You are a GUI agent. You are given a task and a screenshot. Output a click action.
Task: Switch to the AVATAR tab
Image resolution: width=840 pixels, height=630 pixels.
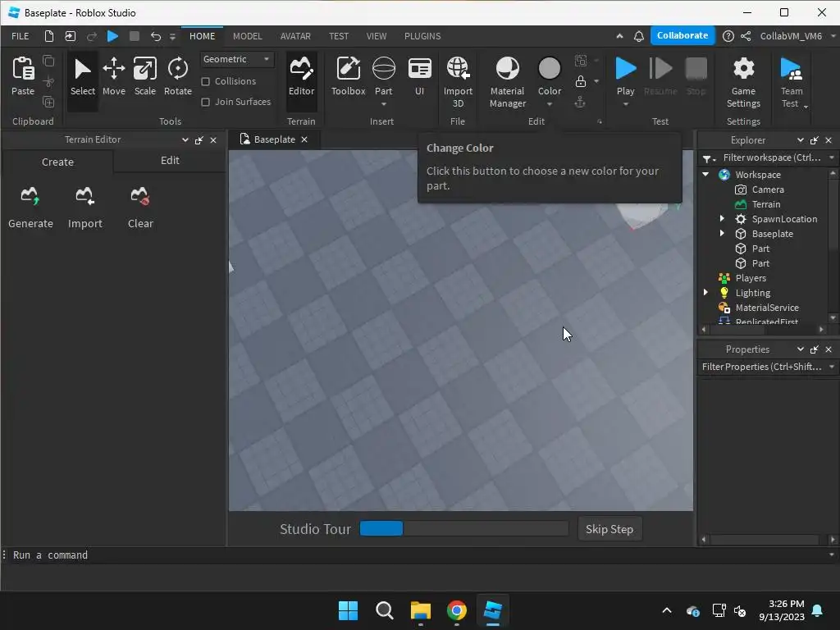(x=295, y=36)
